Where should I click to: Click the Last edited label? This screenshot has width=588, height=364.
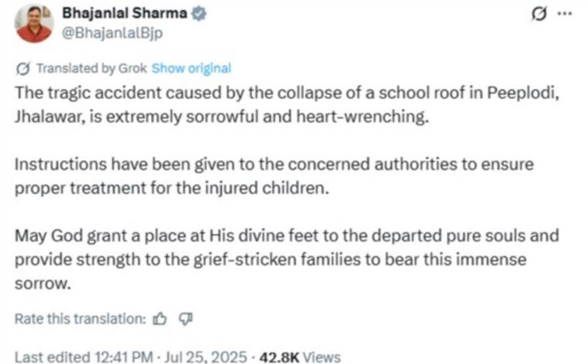(52, 357)
